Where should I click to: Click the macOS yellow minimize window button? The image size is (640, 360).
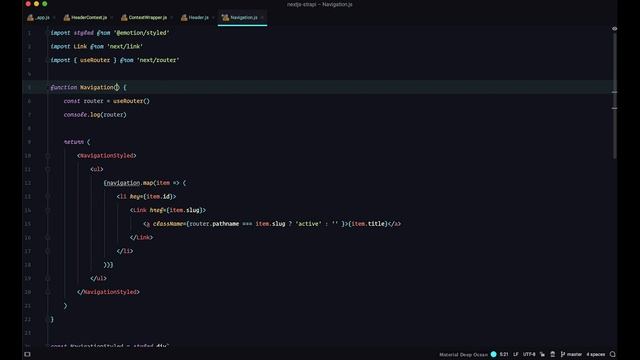[36, 4]
